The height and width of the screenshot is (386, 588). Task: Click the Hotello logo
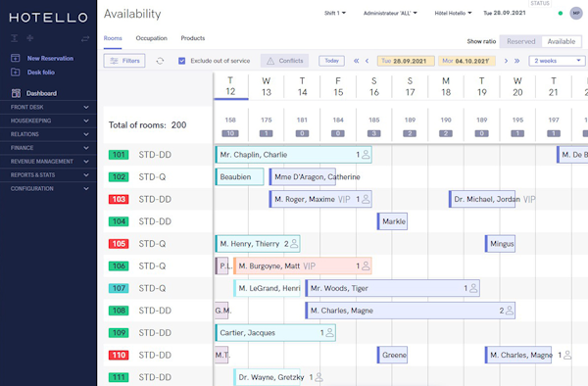[x=48, y=18]
